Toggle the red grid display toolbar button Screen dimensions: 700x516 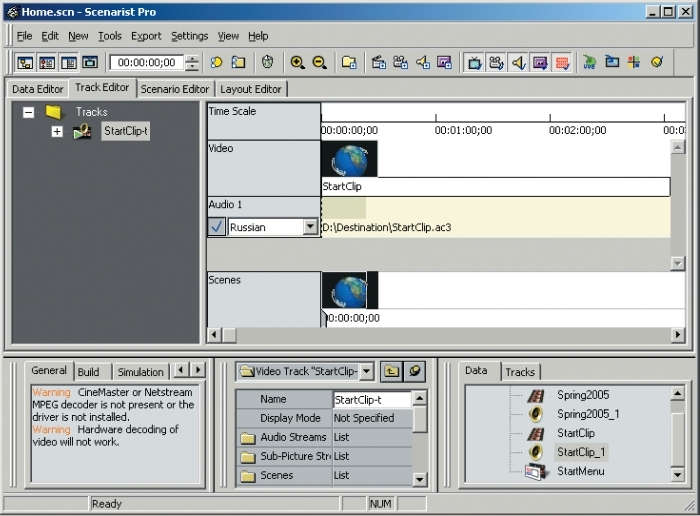[x=562, y=62]
